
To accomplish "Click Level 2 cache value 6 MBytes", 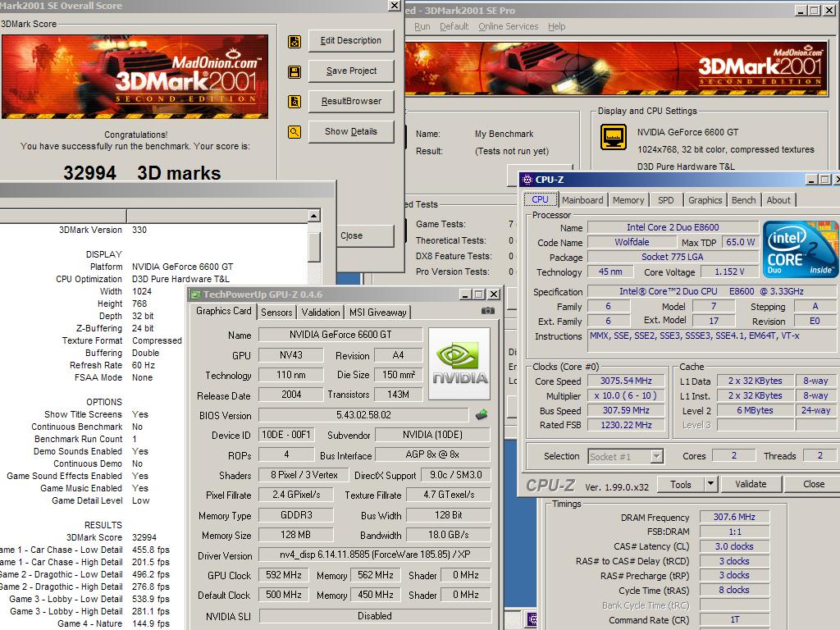I will pyautogui.click(x=755, y=410).
